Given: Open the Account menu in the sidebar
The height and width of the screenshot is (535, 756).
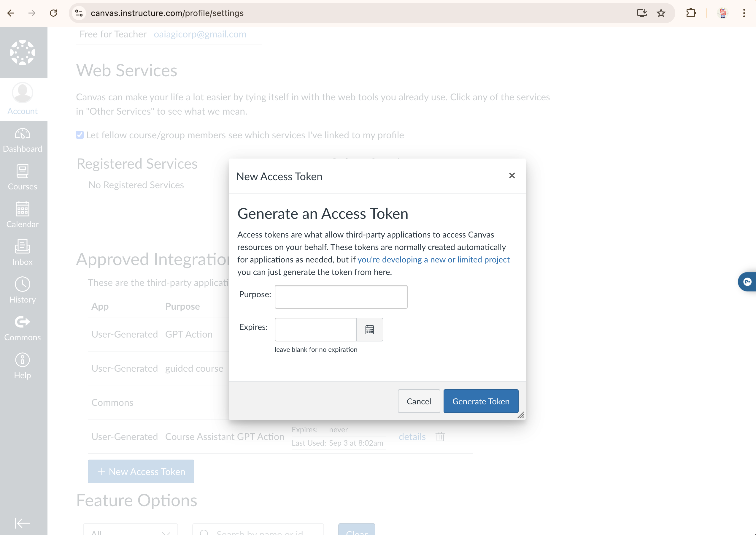Looking at the screenshot, I should coord(22,99).
